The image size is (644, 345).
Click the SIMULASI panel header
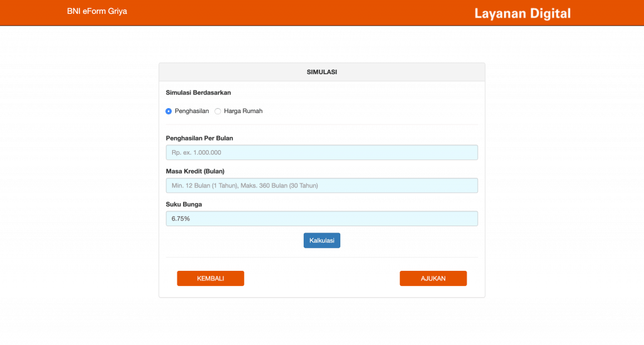pos(321,72)
